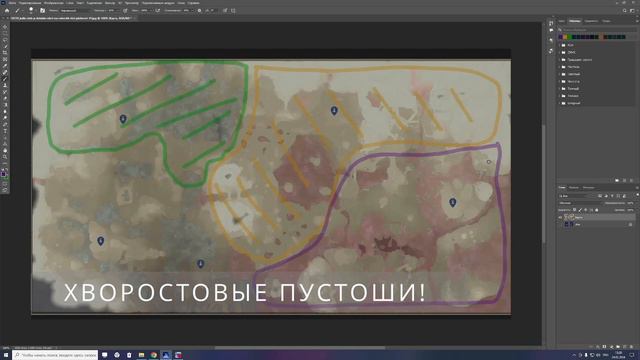Viewport: 640px width, 360px height.
Task: Open smoothing options gear icon
Action: (199, 11)
